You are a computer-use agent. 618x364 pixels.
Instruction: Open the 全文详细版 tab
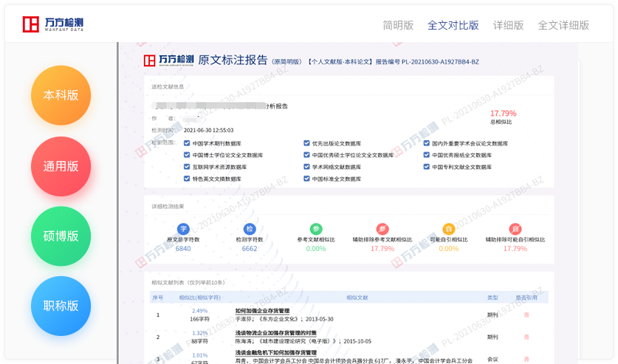(563, 25)
